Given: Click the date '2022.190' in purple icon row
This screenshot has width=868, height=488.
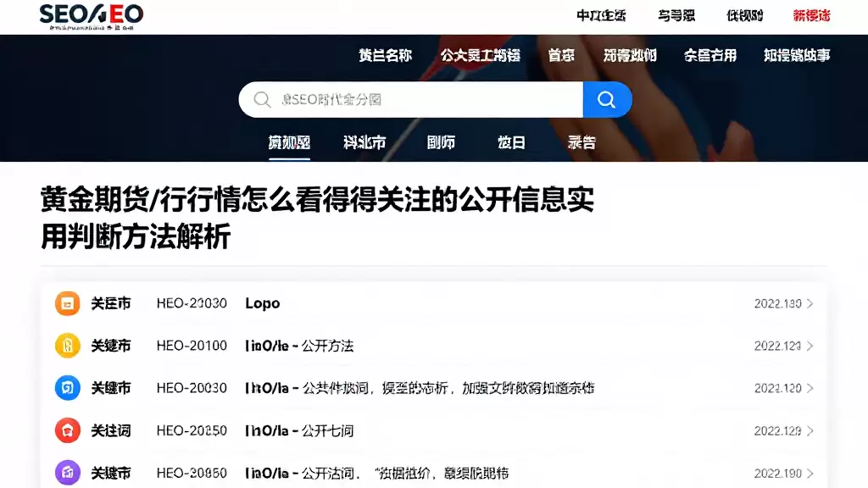Looking at the screenshot, I should [x=778, y=474].
